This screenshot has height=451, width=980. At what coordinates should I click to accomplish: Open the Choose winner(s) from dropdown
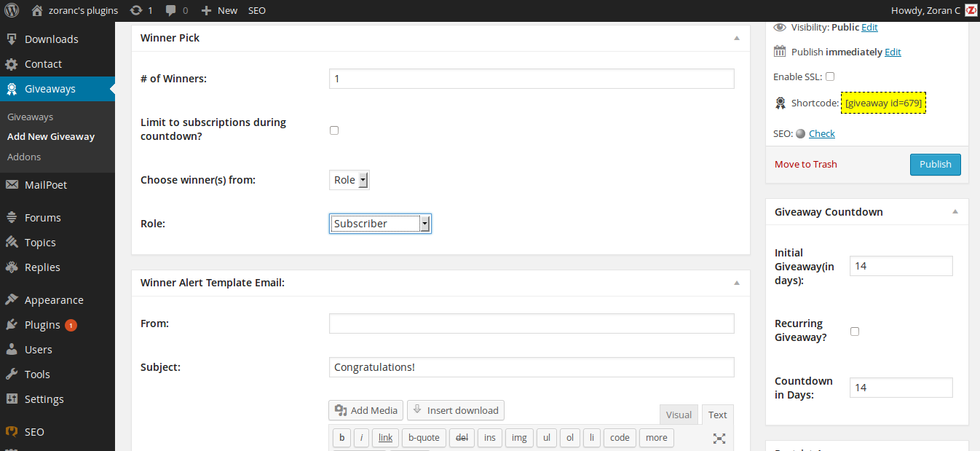click(349, 180)
